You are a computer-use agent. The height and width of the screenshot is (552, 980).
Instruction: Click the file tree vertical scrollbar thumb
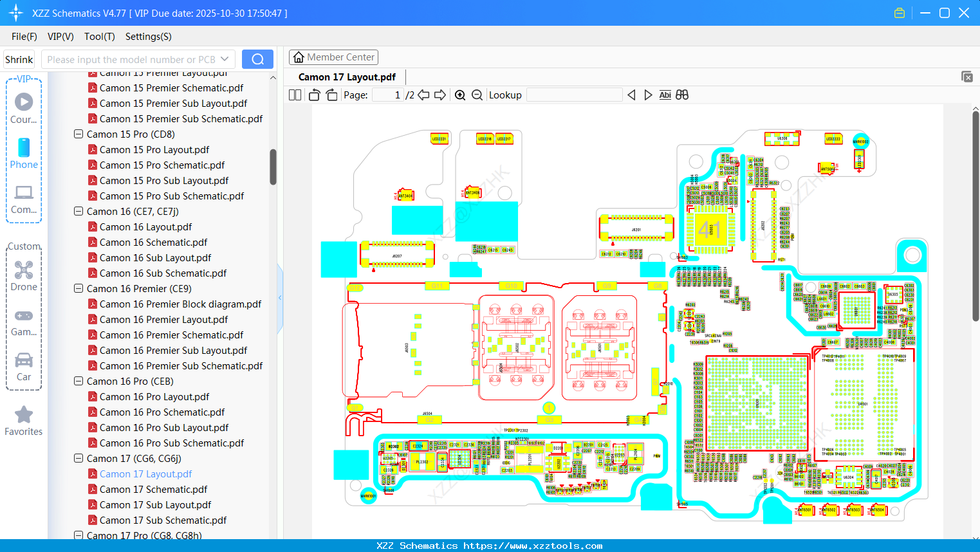click(273, 167)
